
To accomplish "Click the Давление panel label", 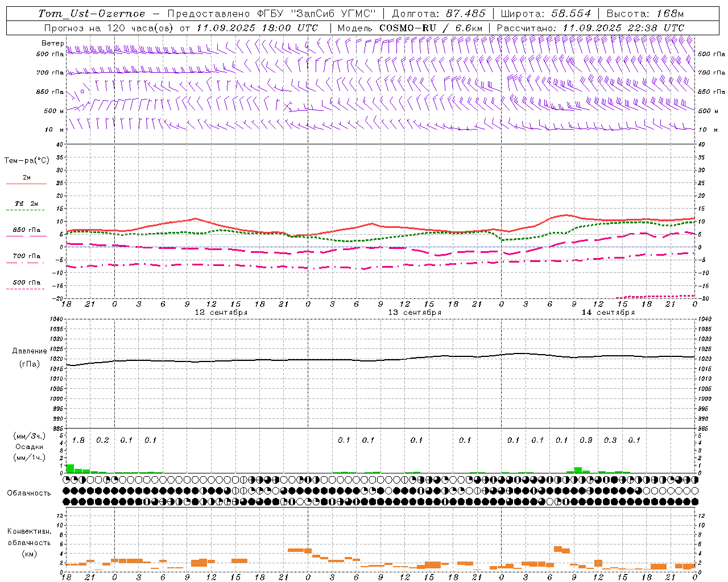I will [30, 351].
